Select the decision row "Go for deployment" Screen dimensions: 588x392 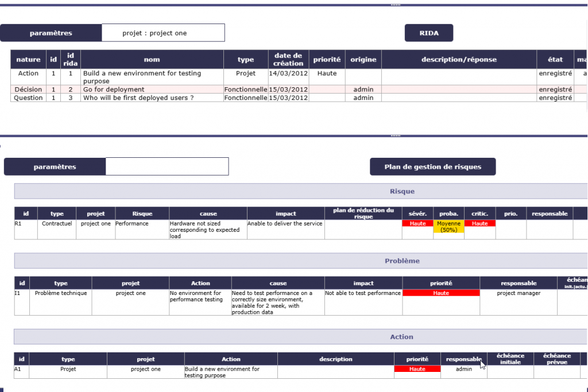(117, 90)
